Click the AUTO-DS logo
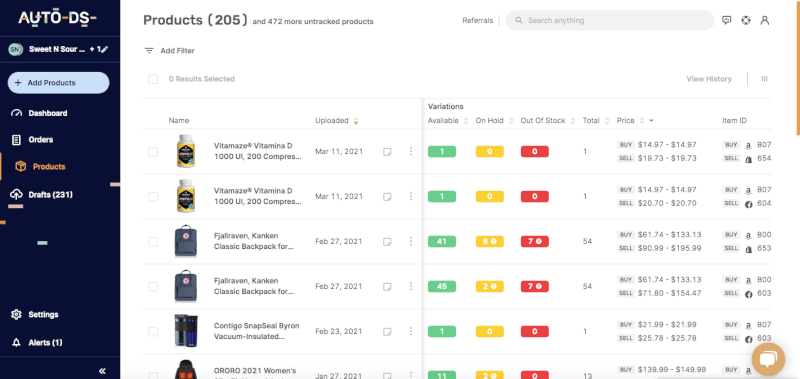 [58, 17]
